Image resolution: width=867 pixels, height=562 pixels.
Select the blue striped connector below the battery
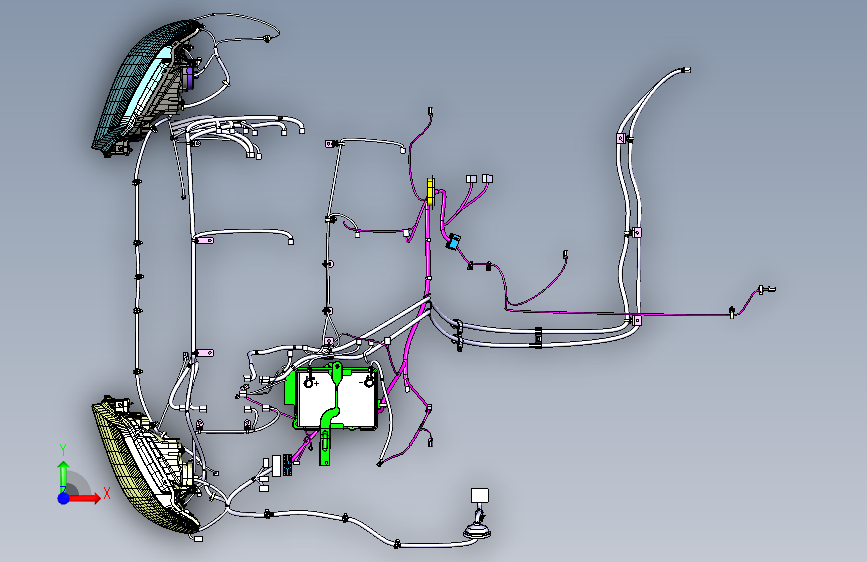(288, 465)
